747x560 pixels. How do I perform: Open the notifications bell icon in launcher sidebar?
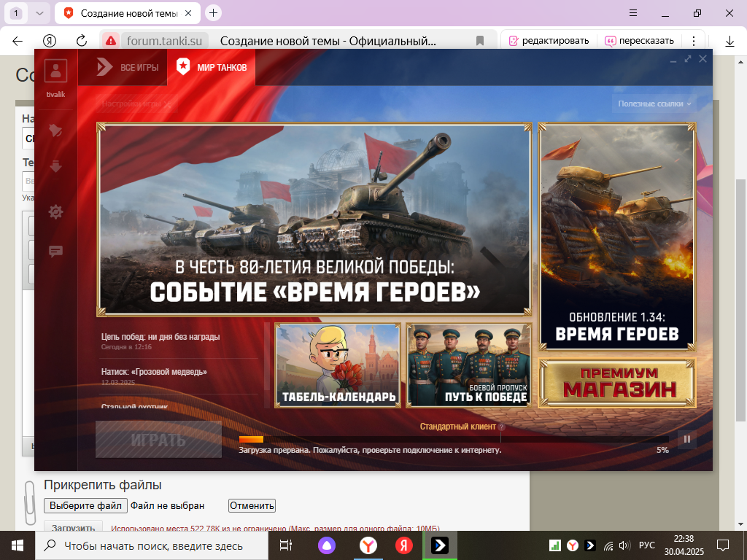coord(55,130)
